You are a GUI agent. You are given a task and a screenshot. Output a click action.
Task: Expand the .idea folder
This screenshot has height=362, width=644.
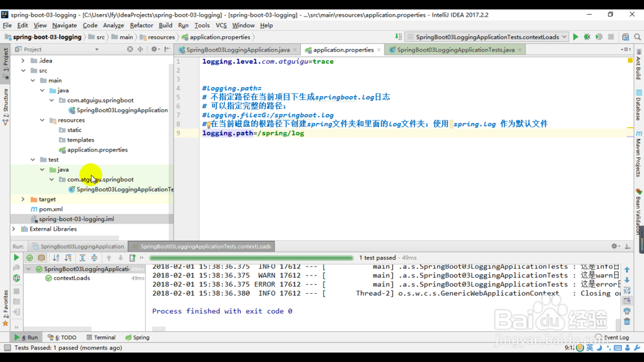tap(23, 61)
